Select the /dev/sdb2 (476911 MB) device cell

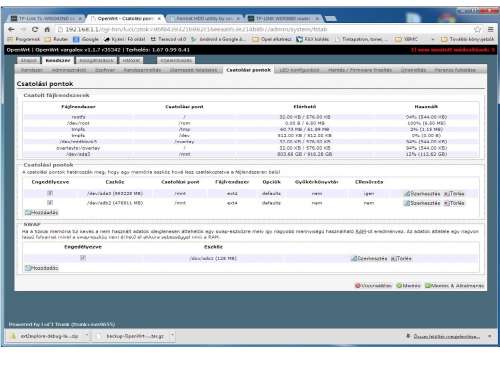click(115, 203)
